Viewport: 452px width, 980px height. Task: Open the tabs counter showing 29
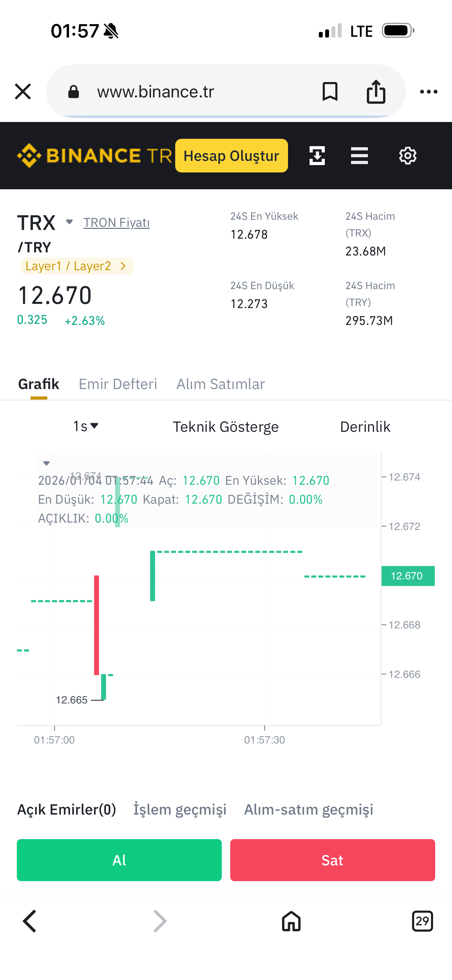tap(422, 921)
